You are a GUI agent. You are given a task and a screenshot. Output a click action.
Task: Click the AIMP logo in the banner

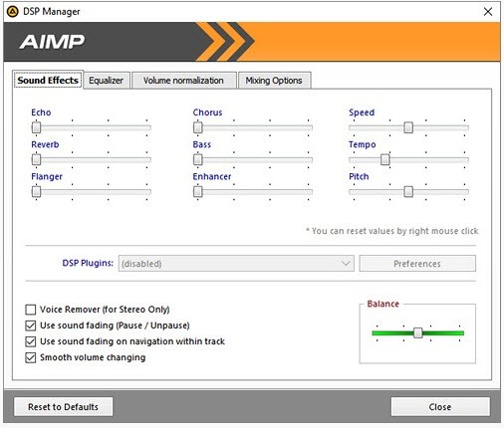[52, 42]
